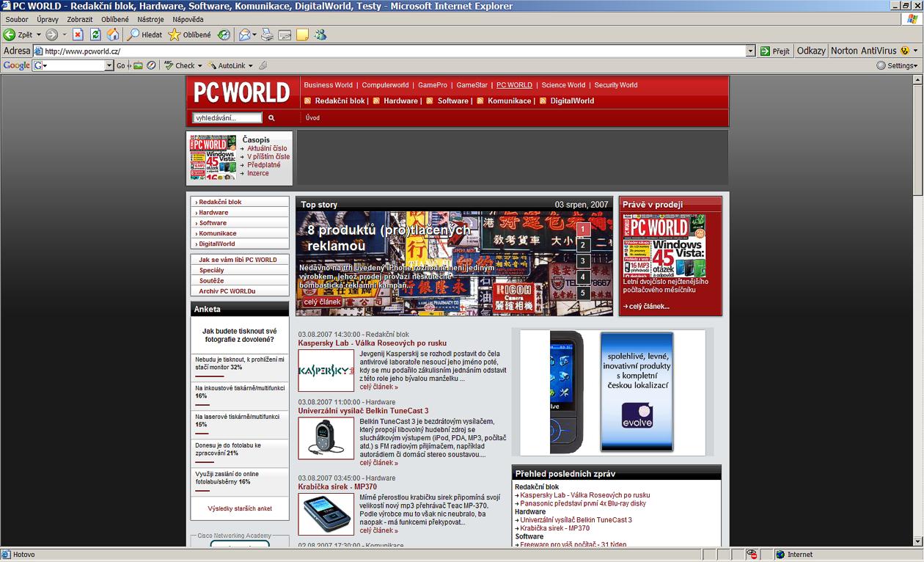The image size is (924, 562).
Task: Click the RSS icon next to Redakční blok
Action: pyautogui.click(x=308, y=101)
